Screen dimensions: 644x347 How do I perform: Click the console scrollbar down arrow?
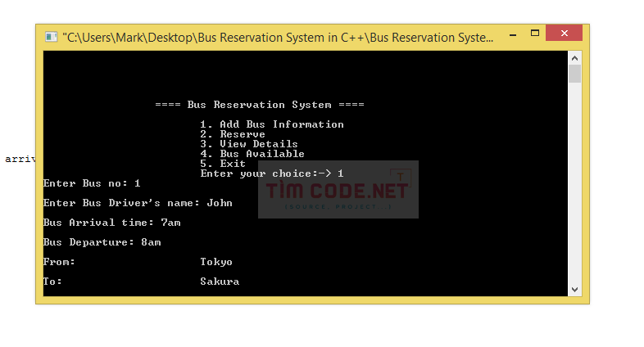coord(574,289)
